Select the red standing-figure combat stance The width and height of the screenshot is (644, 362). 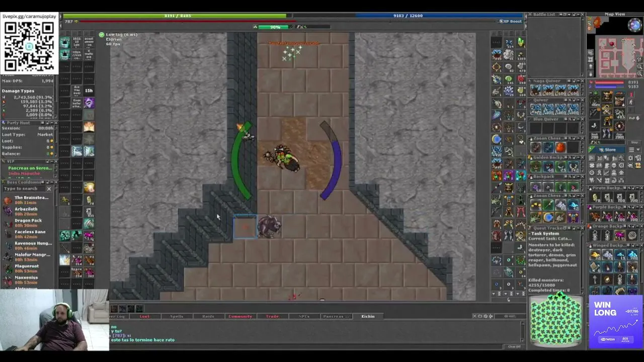point(631,95)
